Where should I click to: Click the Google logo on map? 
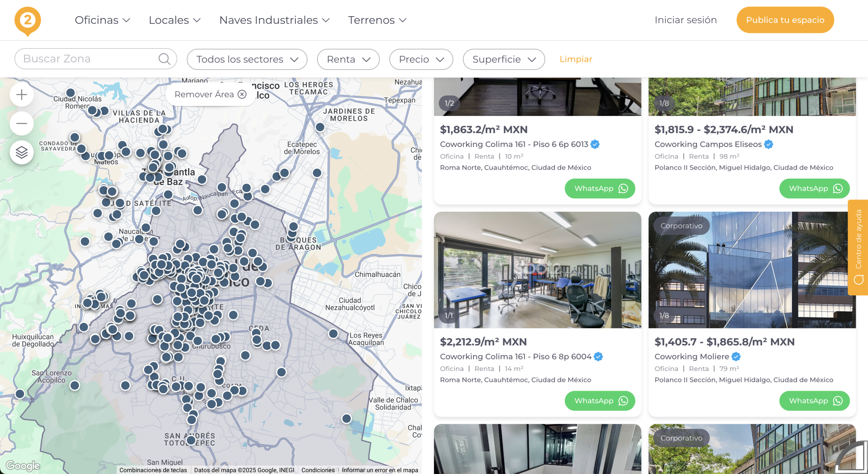pos(23,466)
